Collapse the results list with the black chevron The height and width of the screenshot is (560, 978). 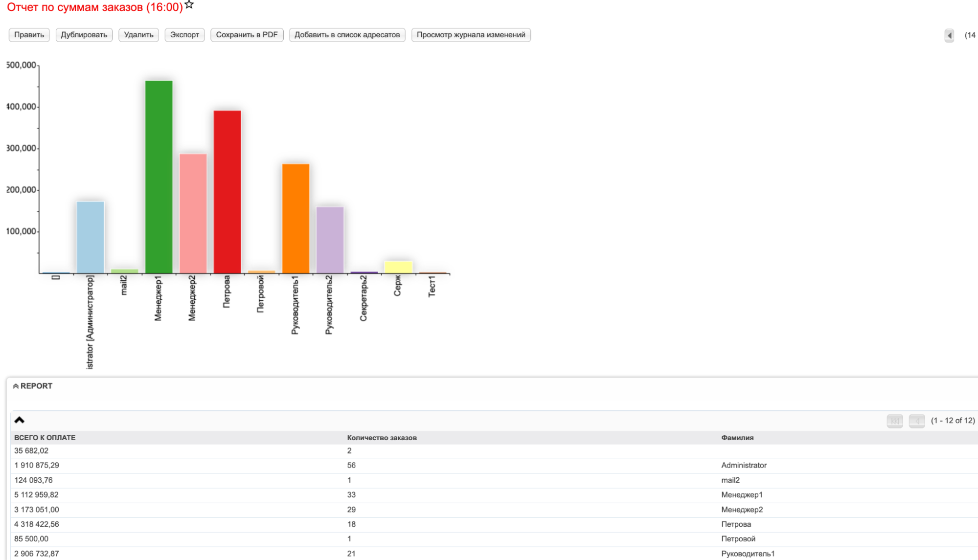coord(20,420)
